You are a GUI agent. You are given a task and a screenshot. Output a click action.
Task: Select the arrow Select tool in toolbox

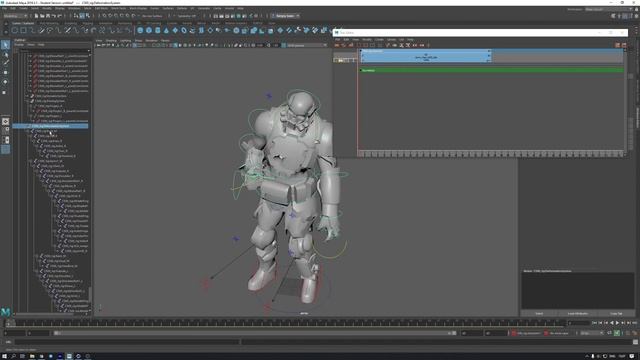[x=5, y=44]
